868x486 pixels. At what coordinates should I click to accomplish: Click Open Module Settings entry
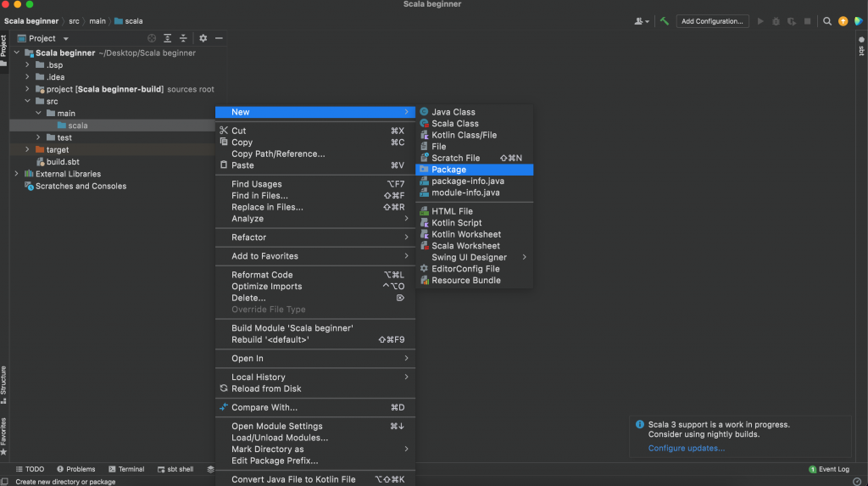click(x=315, y=426)
